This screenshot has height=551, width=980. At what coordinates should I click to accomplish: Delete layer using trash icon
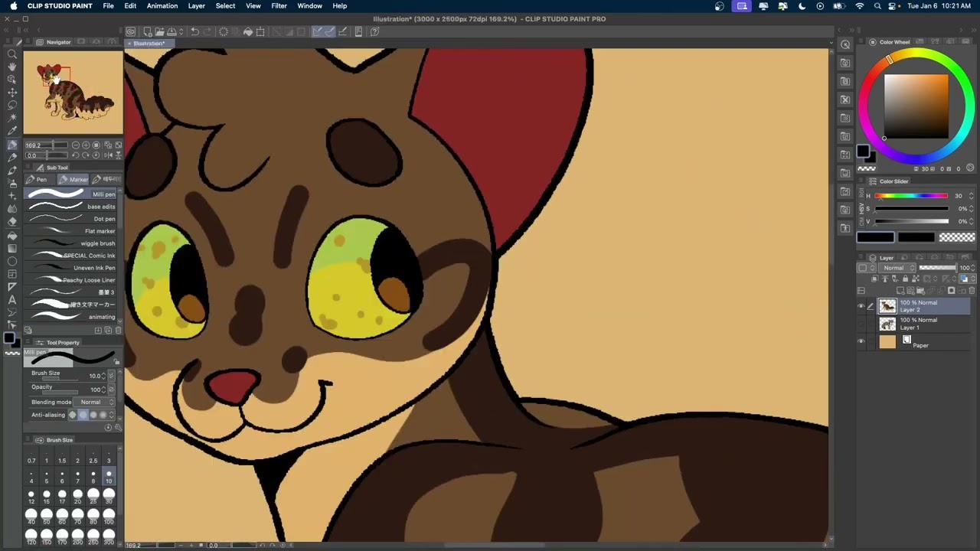pos(972,291)
